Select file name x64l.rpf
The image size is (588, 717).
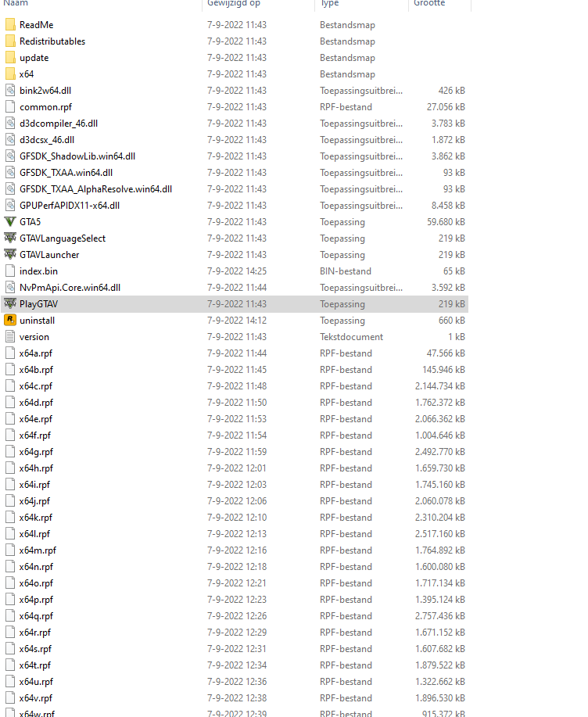point(34,535)
